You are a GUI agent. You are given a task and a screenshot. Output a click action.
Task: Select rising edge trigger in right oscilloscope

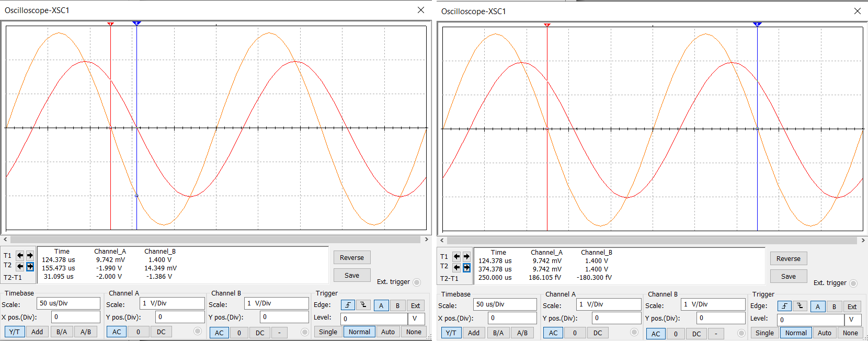(x=784, y=306)
